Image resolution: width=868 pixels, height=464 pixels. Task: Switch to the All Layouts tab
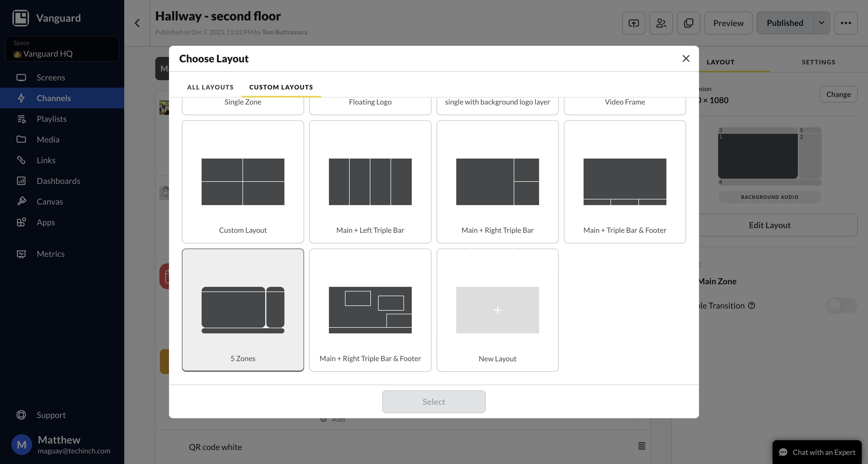(210, 87)
